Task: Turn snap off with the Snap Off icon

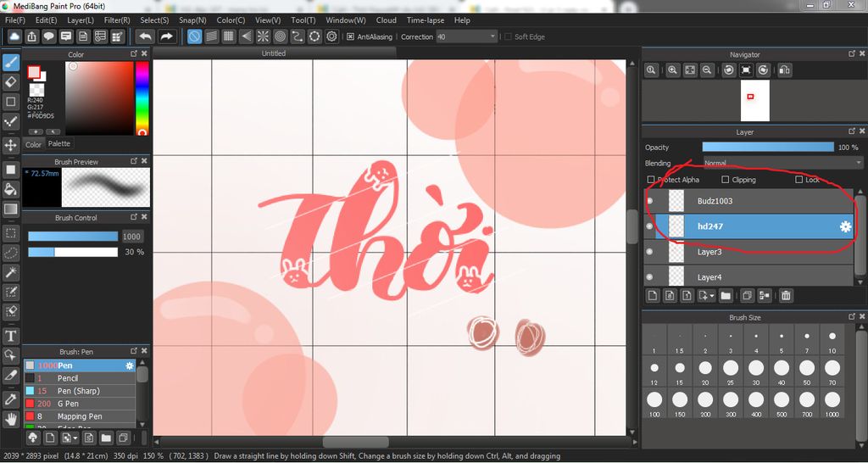Action: (x=194, y=36)
